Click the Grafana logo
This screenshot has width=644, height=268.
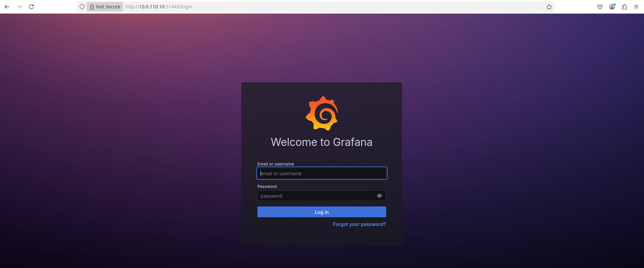[x=322, y=113]
